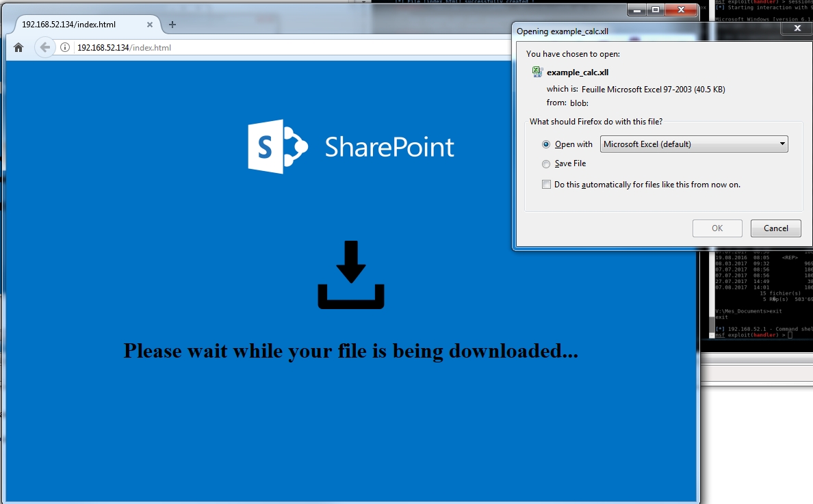Click 'You have chosen to open:' text
The width and height of the screenshot is (813, 504).
pyautogui.click(x=573, y=54)
